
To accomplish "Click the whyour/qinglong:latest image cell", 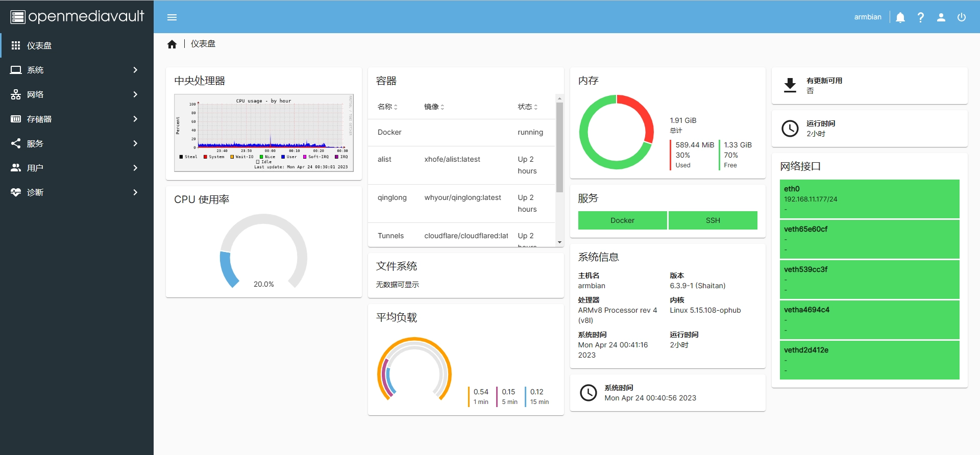I will [x=462, y=197].
